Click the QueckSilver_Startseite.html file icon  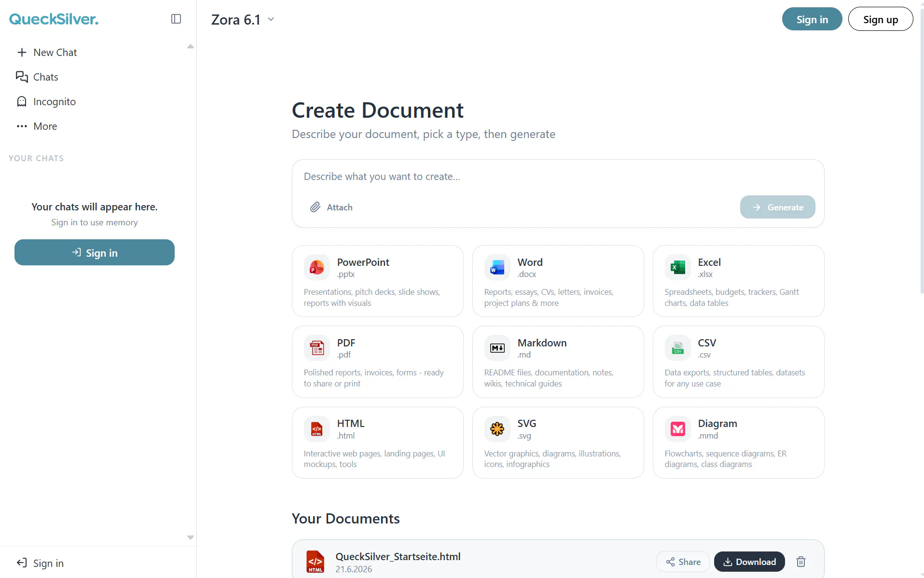tap(316, 562)
